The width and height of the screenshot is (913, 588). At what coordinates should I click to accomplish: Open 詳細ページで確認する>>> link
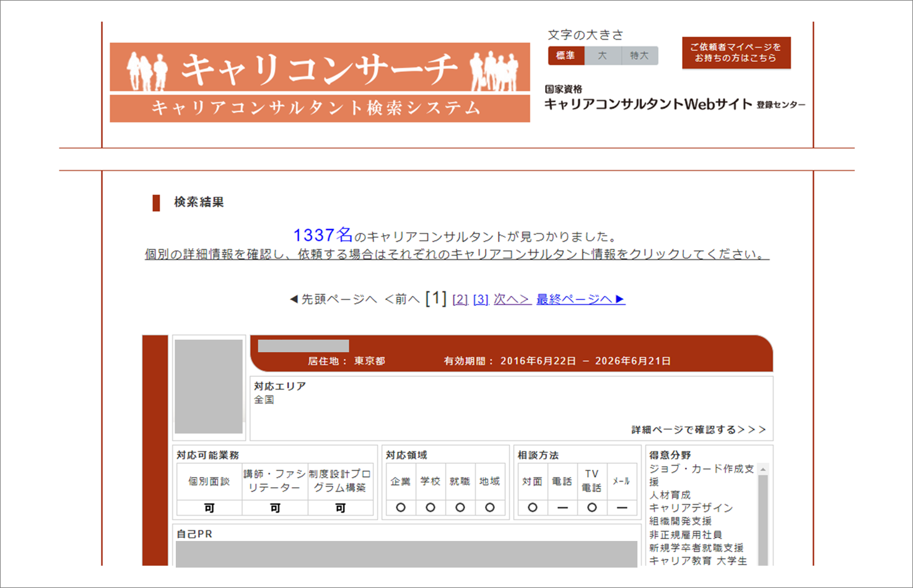point(698,430)
